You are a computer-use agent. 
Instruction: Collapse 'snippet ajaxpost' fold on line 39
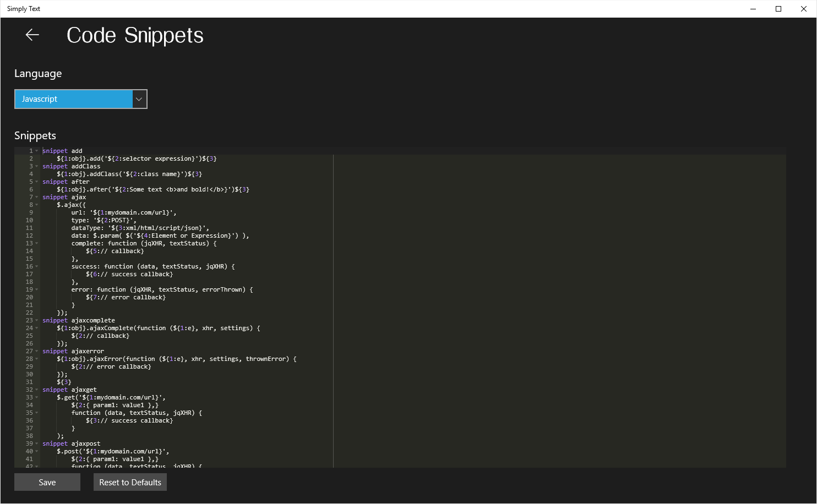[37, 443]
